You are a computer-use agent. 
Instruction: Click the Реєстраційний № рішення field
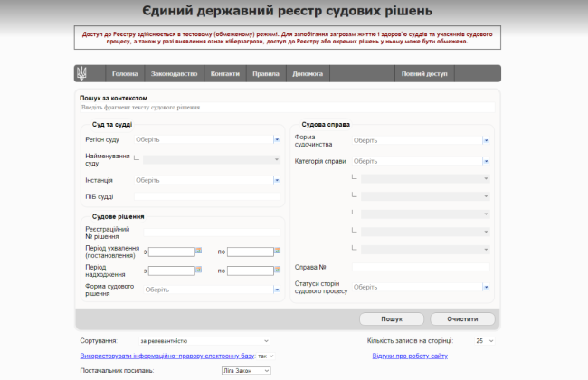pyautogui.click(x=212, y=233)
